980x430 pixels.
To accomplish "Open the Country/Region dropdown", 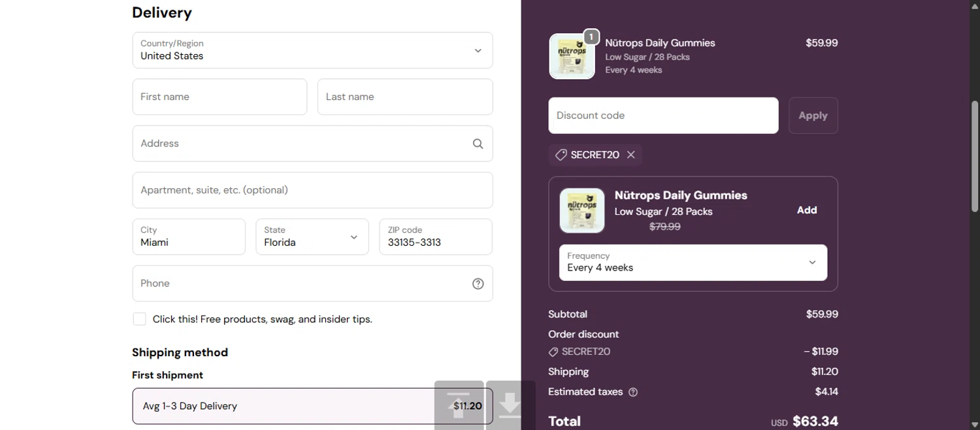I will point(312,50).
